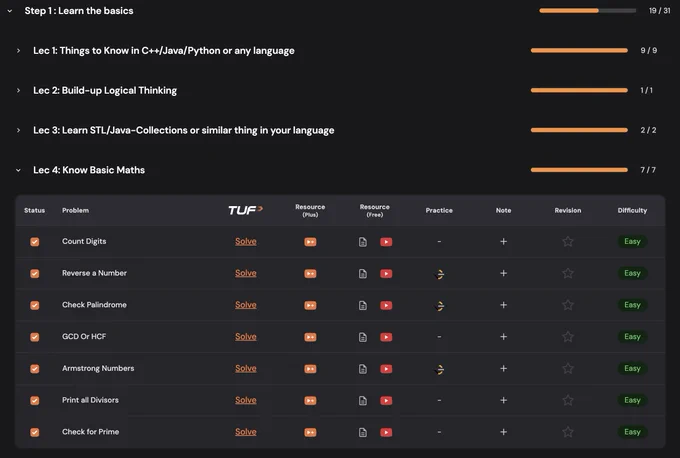Open the article document icon for Count Digits
680x458 pixels.
[x=363, y=242]
